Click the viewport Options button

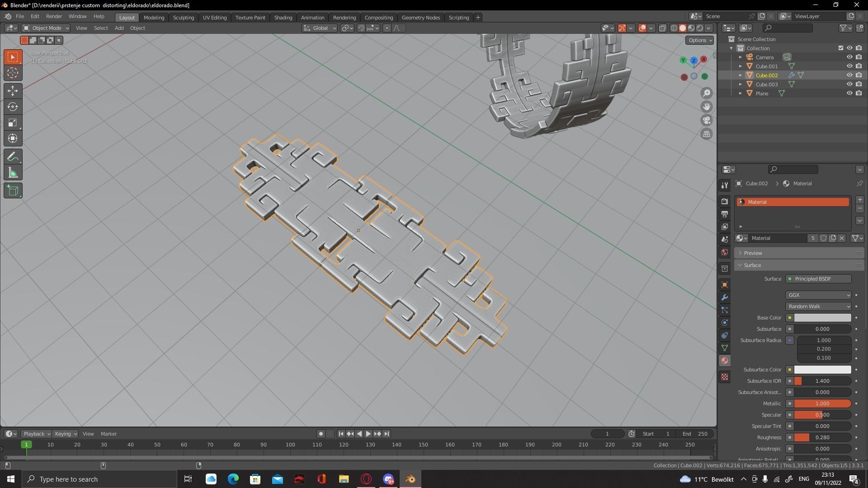pos(699,40)
